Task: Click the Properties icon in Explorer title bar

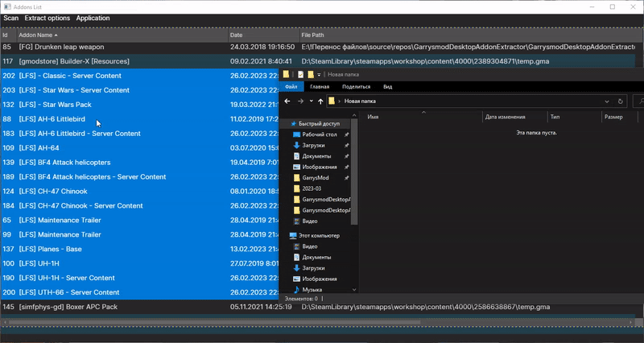Action: (x=300, y=74)
